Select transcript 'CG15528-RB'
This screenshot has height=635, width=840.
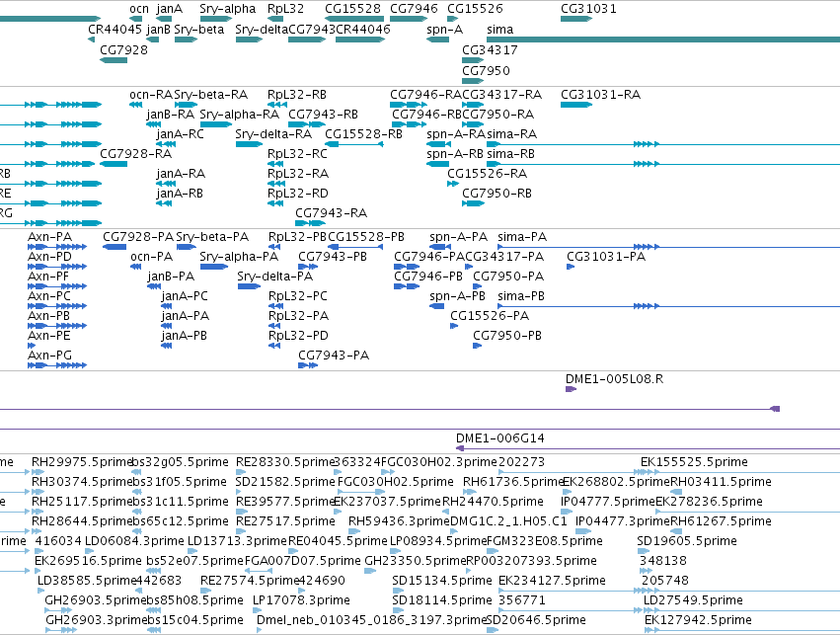click(363, 134)
